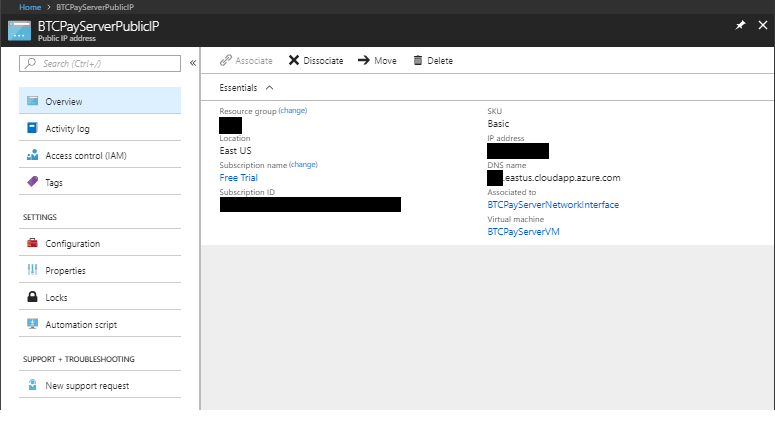Screen dimensions: 775x440
Task: Focus the Search (Ctrl+/) input field
Action: coord(100,63)
